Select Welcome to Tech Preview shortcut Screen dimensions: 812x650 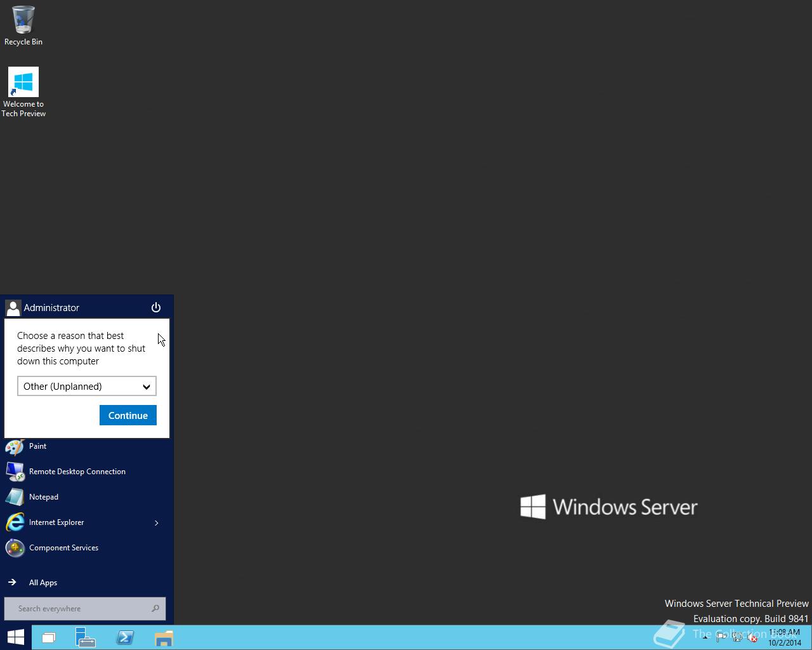tap(23, 93)
